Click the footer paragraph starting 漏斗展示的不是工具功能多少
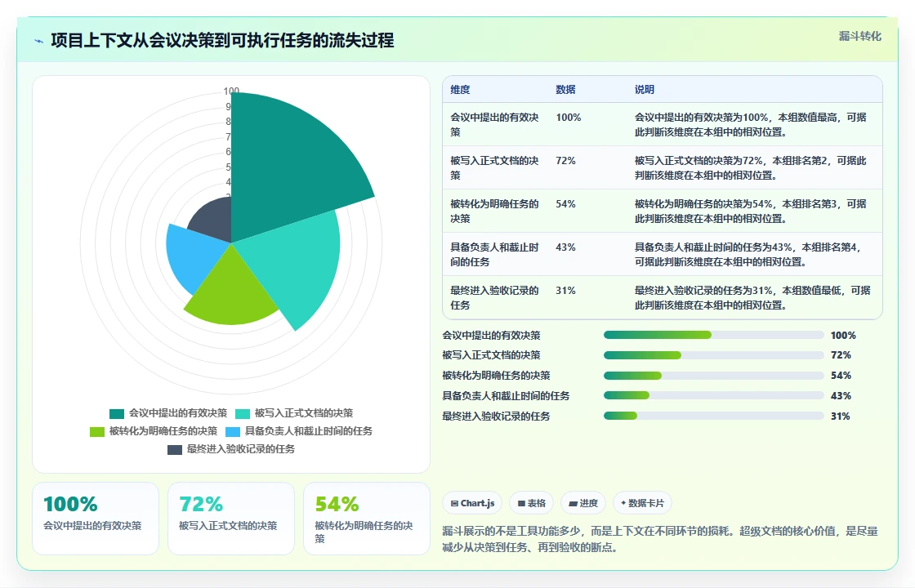 (x=660, y=539)
